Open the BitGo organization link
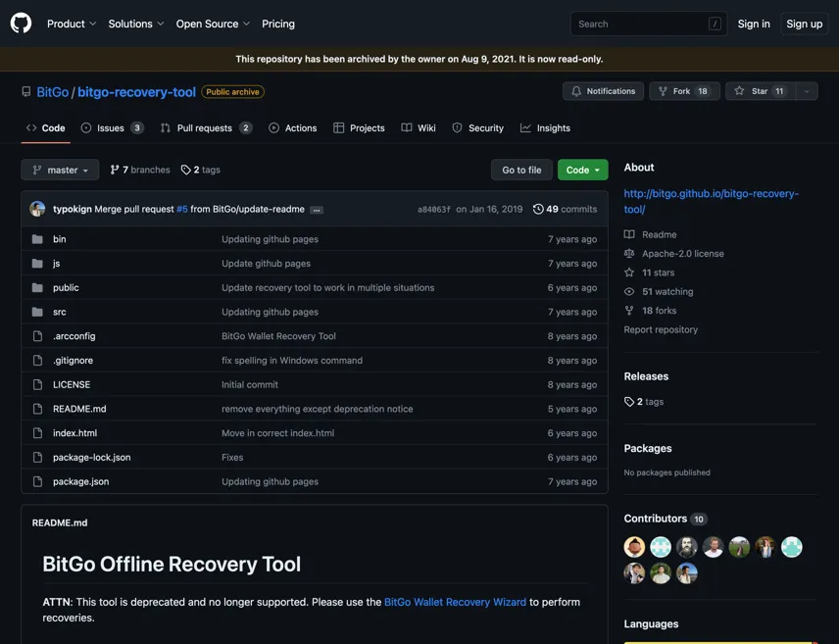Screen dimensions: 839x644 (x=53, y=92)
